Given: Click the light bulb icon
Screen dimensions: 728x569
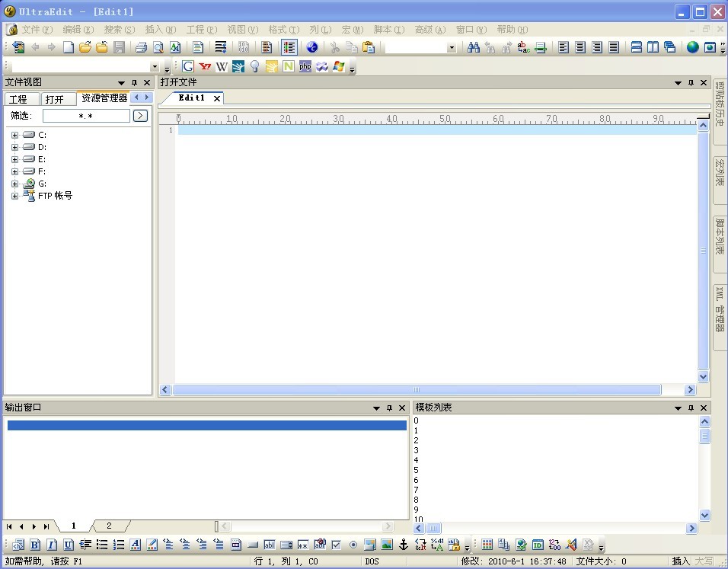Looking at the screenshot, I should [x=255, y=66].
